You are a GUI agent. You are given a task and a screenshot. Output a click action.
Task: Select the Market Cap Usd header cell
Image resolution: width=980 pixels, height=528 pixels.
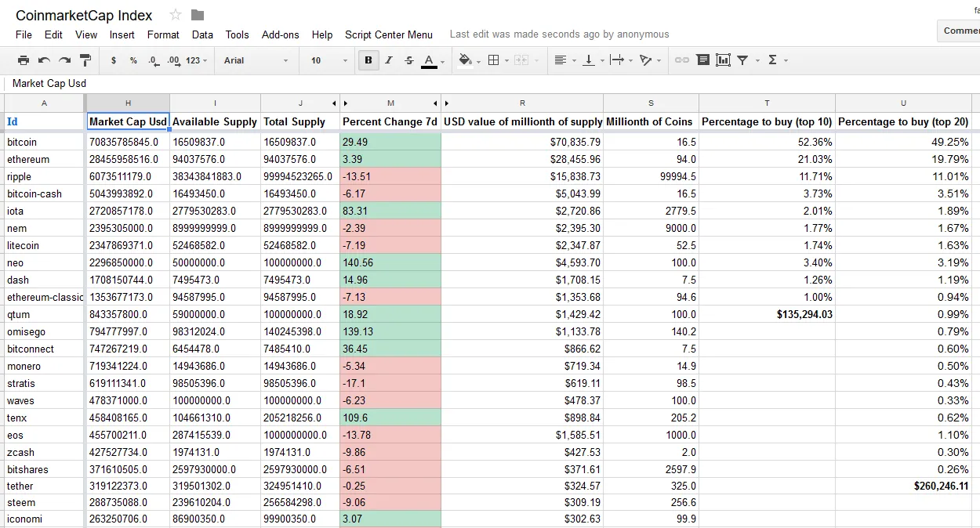128,121
